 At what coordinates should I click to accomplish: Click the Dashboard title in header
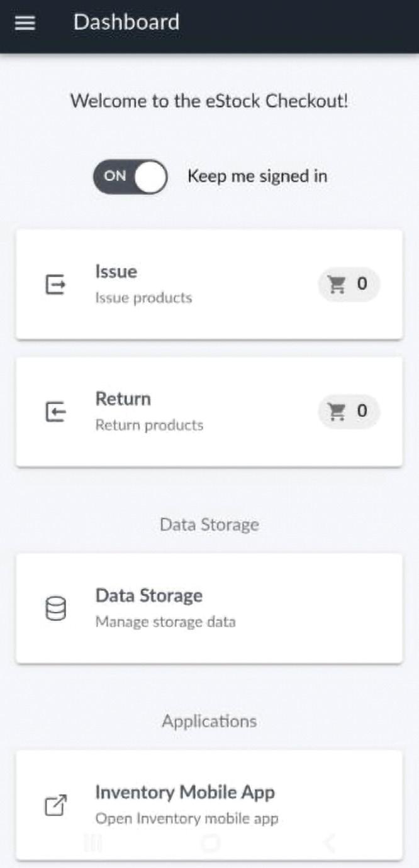point(126,23)
